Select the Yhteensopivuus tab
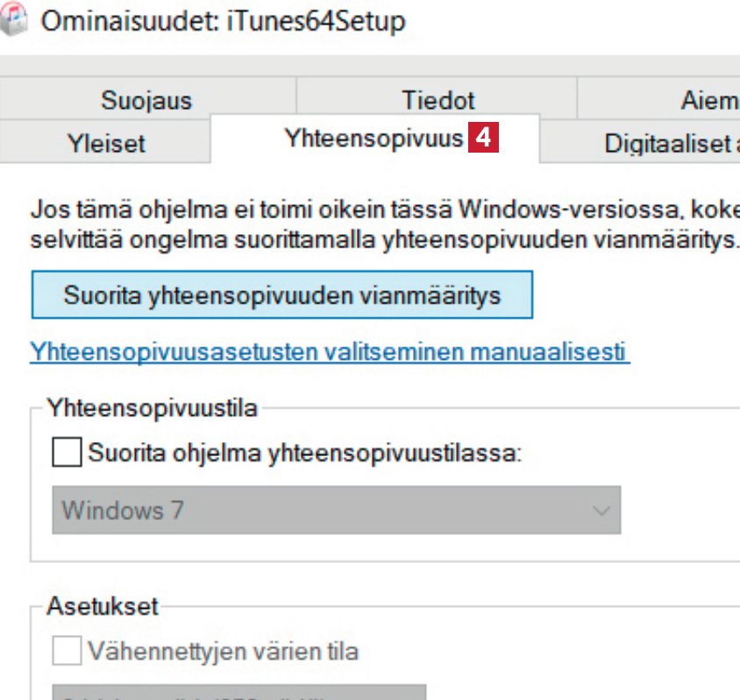740x700 pixels. point(374,139)
